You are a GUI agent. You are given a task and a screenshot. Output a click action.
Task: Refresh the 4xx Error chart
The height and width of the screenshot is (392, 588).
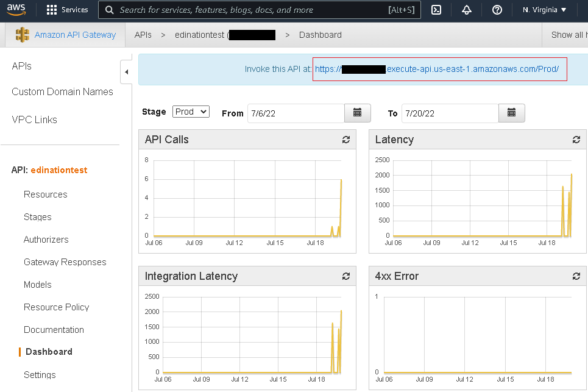(576, 276)
